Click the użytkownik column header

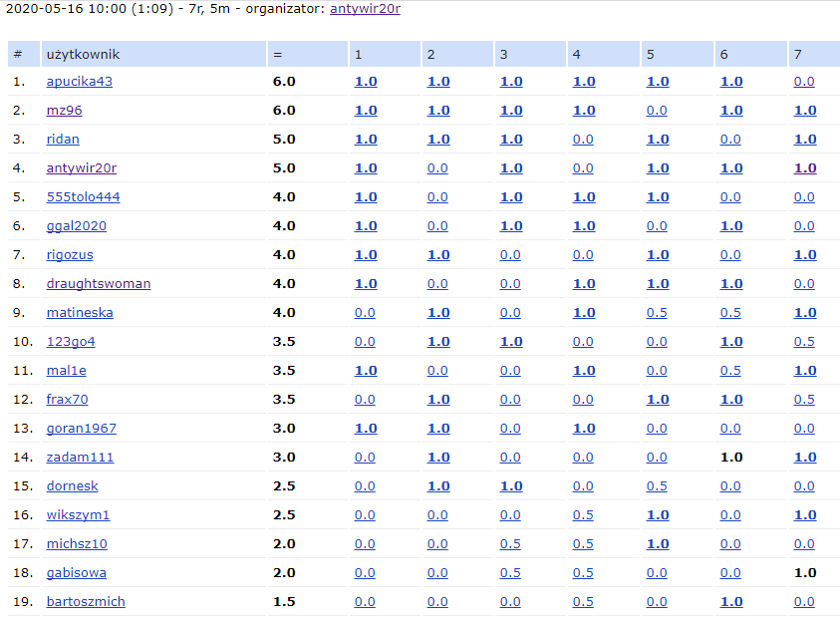(x=83, y=54)
